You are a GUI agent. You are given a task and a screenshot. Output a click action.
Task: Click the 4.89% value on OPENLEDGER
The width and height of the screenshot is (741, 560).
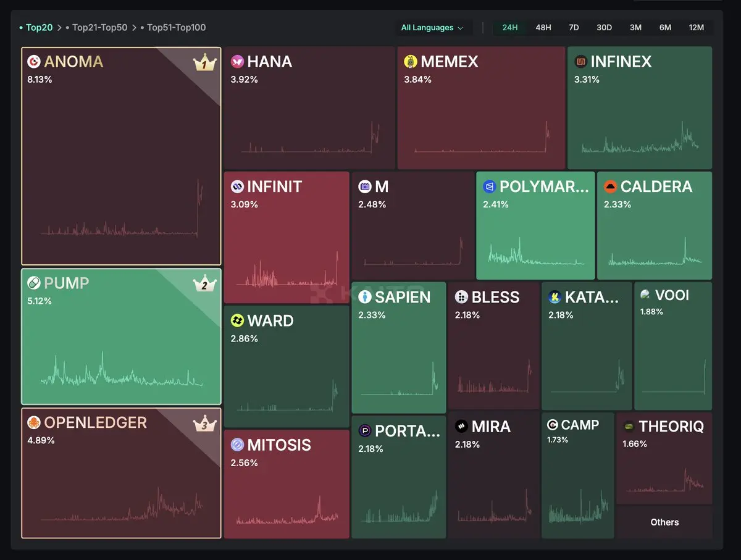coord(41,441)
